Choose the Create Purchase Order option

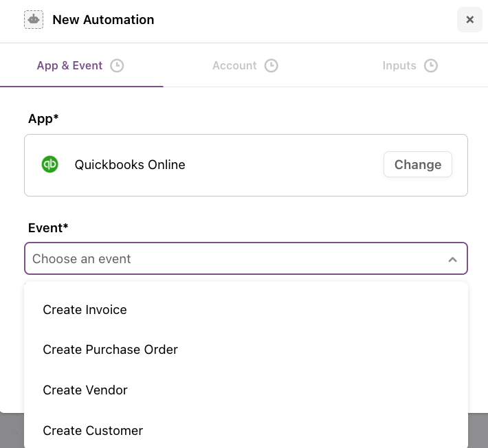click(x=246, y=349)
